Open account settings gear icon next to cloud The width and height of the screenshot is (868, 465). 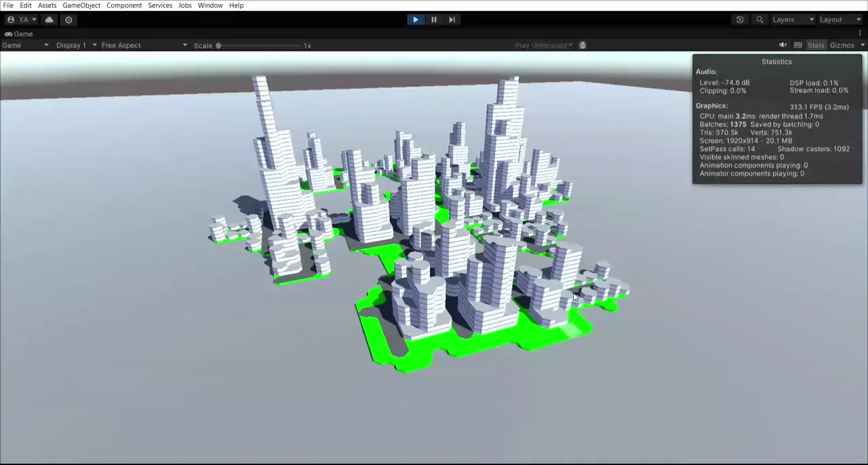coord(68,19)
